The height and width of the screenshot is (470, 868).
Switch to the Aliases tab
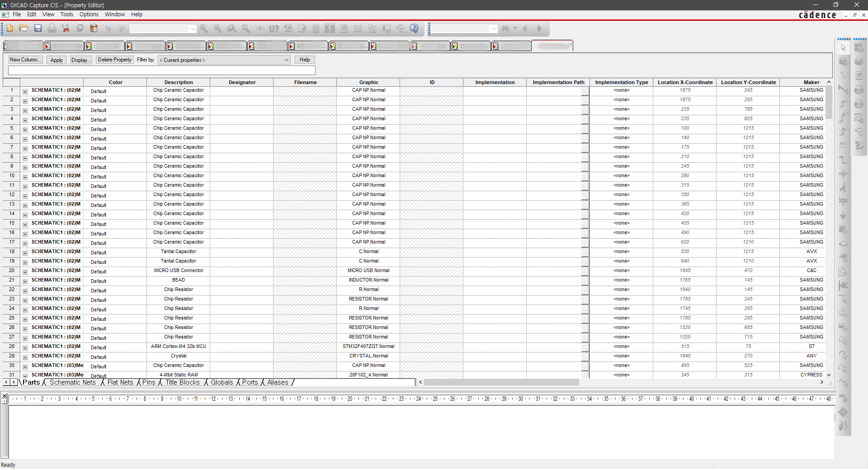coord(278,382)
